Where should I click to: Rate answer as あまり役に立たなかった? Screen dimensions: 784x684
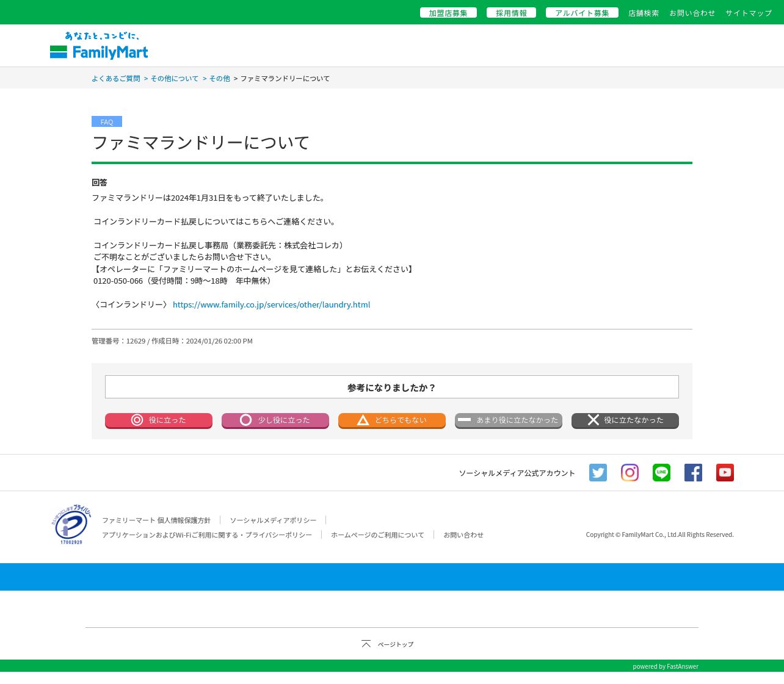(509, 420)
